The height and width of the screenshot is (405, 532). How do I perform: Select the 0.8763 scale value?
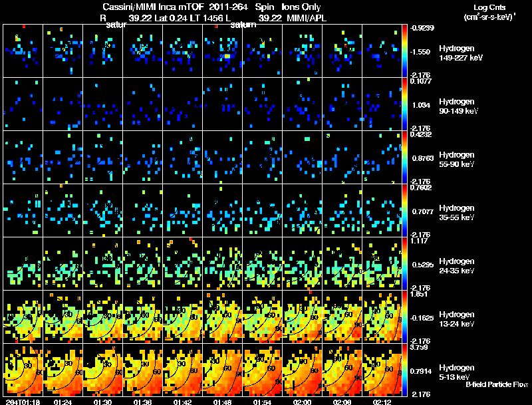pos(422,158)
